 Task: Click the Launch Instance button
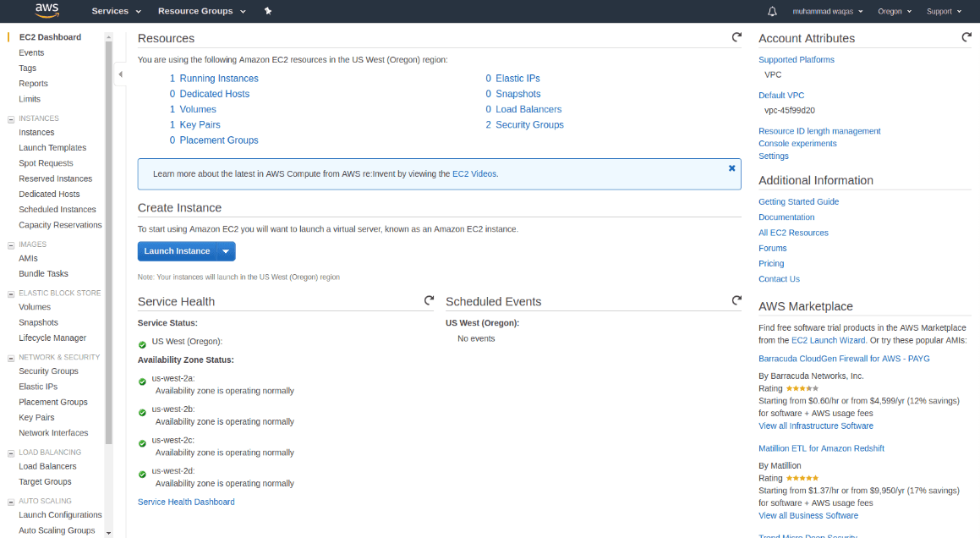177,250
